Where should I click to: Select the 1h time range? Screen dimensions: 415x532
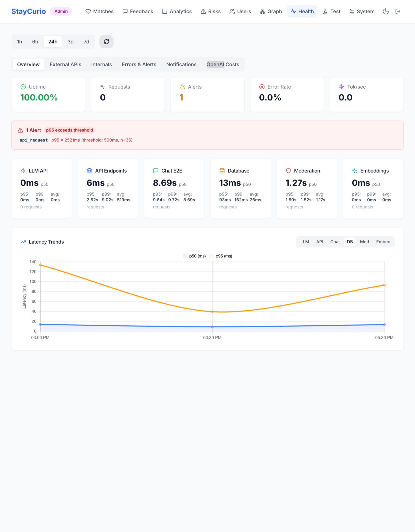(20, 42)
